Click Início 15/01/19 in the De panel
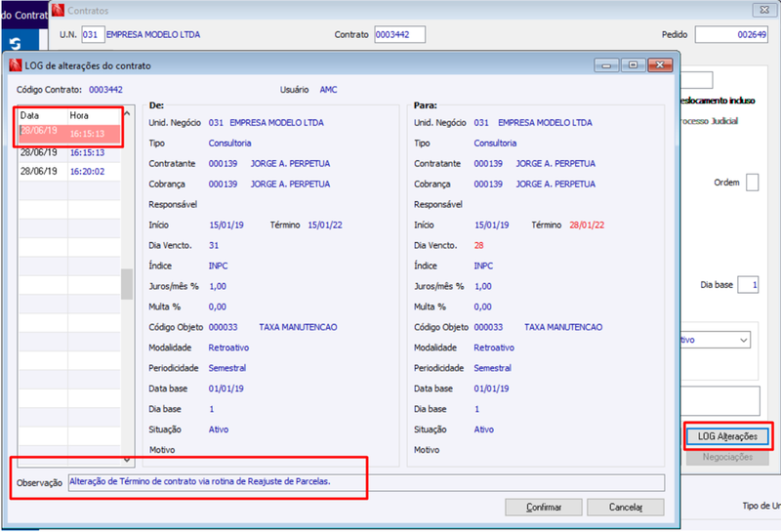The width and height of the screenshot is (781, 532). [226, 225]
